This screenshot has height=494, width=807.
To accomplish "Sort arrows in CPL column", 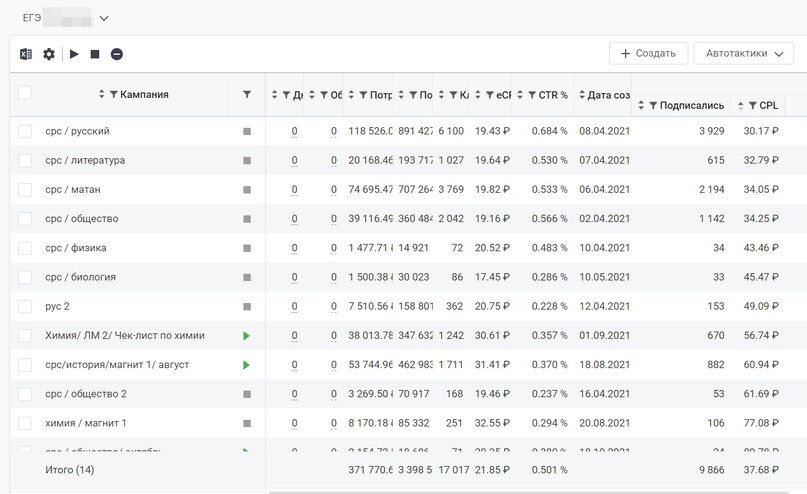I will coord(741,105).
